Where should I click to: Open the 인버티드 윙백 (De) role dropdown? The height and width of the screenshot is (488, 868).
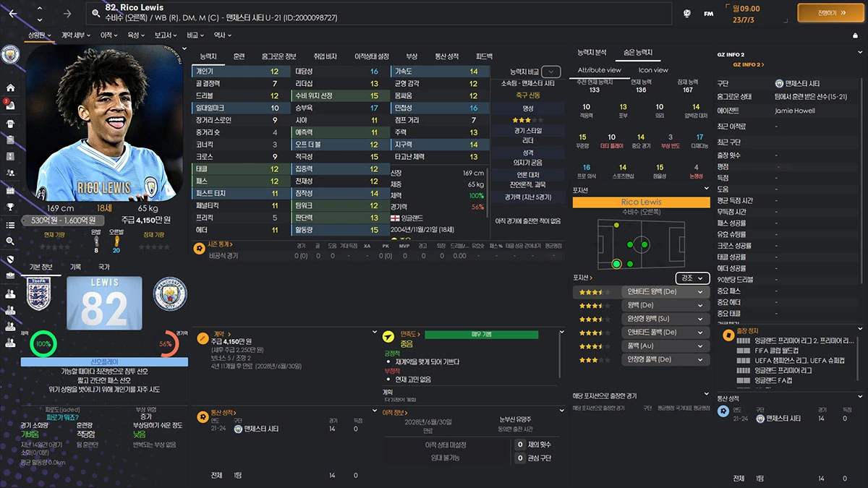click(664, 291)
